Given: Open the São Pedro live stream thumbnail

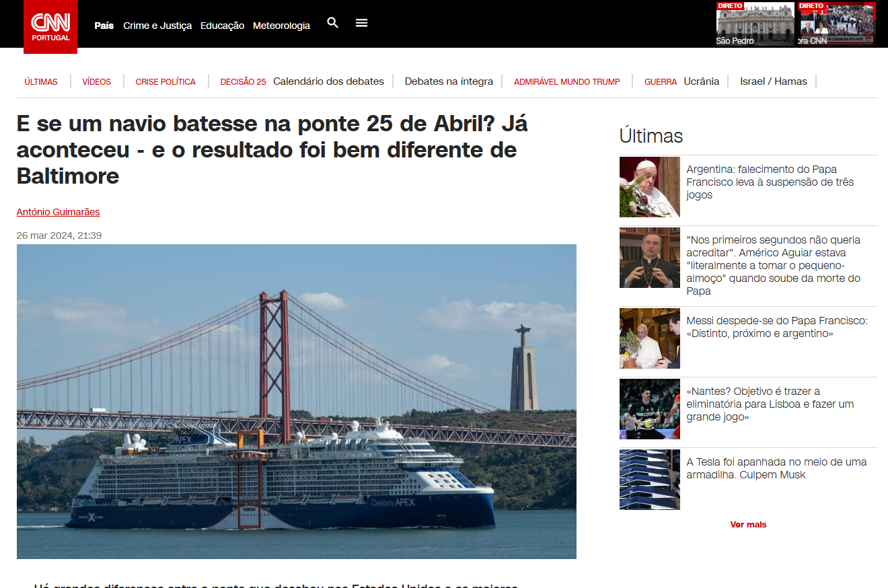Looking at the screenshot, I should 755,24.
